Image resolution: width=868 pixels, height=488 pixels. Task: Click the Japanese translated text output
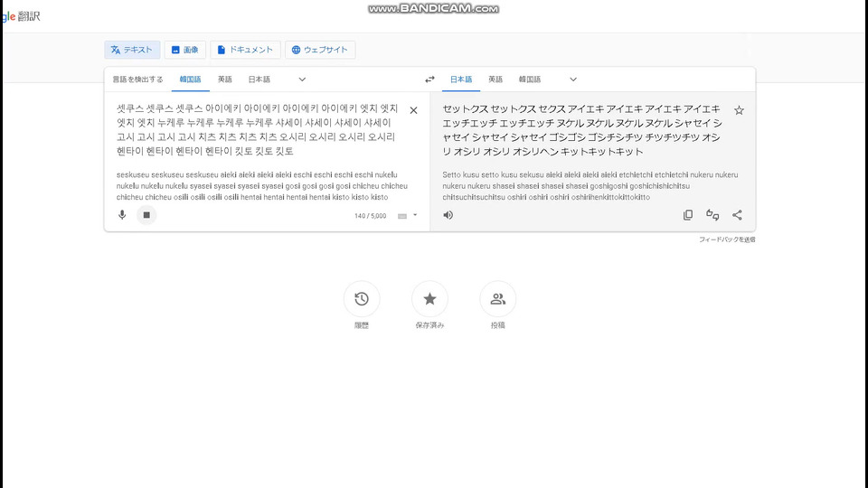tap(582, 130)
